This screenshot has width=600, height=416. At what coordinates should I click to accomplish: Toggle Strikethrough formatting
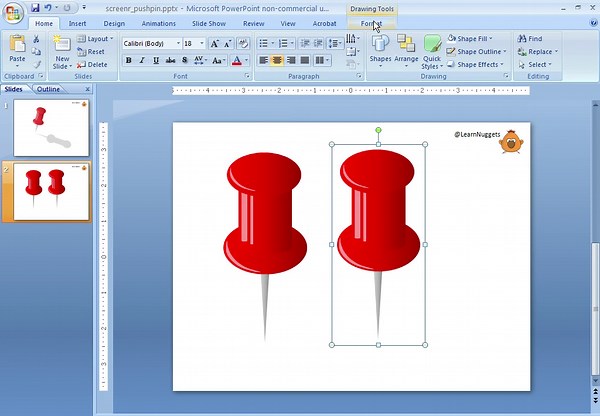[170, 60]
